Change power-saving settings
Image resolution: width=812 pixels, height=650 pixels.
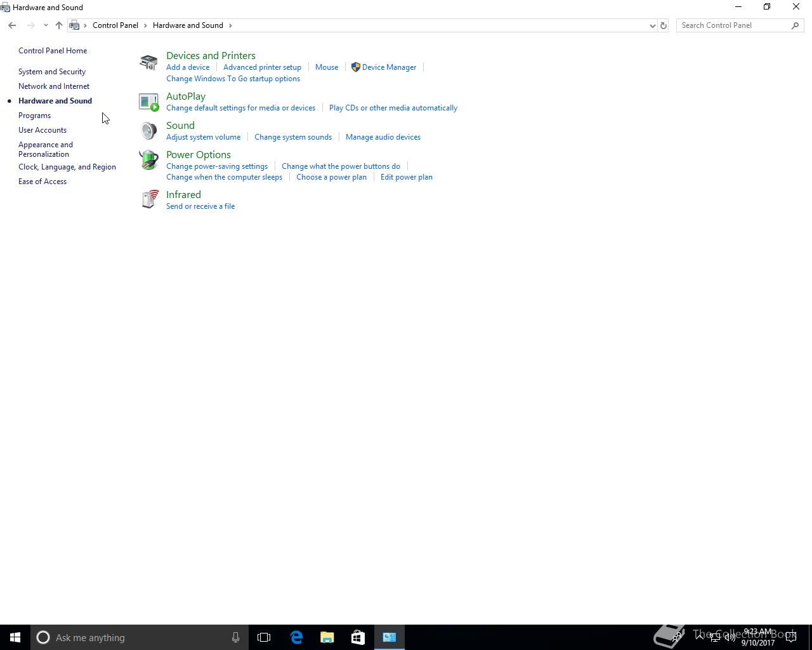217,166
